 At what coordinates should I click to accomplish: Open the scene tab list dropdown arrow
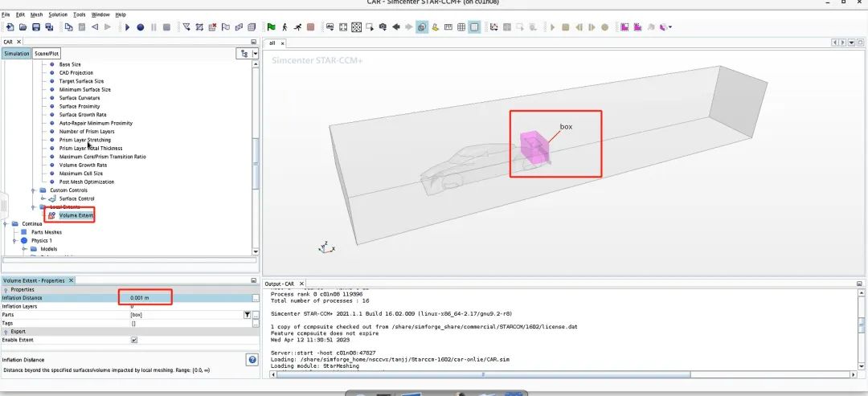851,43
